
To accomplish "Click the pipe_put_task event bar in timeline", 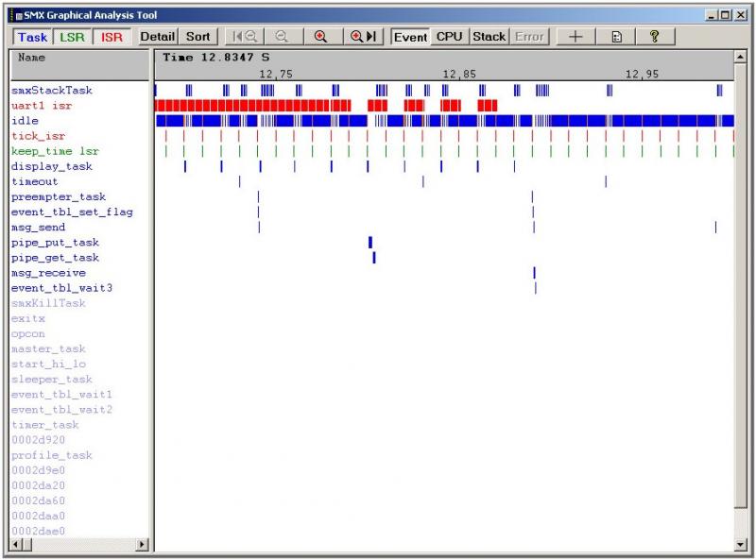I will (x=370, y=243).
